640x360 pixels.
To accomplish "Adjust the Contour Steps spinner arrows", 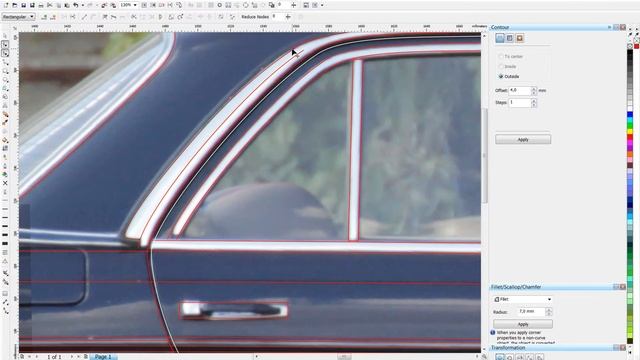I will click(534, 102).
